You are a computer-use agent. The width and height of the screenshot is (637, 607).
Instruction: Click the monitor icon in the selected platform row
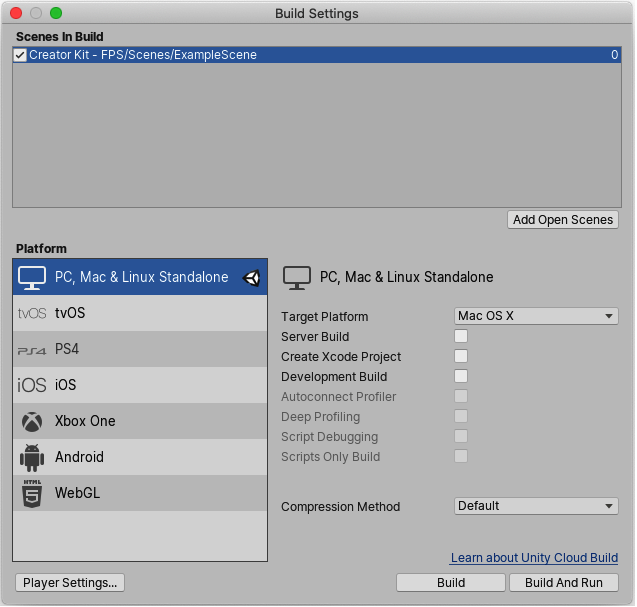coord(32,278)
